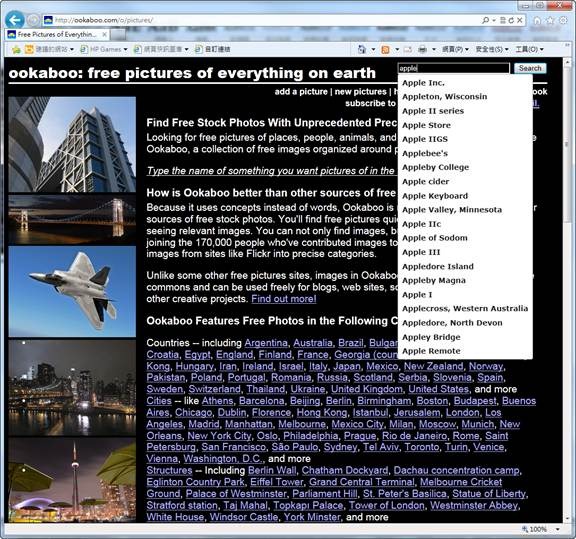Stop loading with the X in the address bar
This screenshot has width=576, height=539.
(519, 20)
